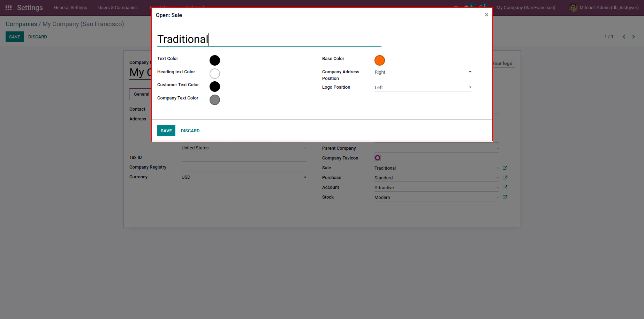Pick the Text Color swatch

tap(215, 60)
